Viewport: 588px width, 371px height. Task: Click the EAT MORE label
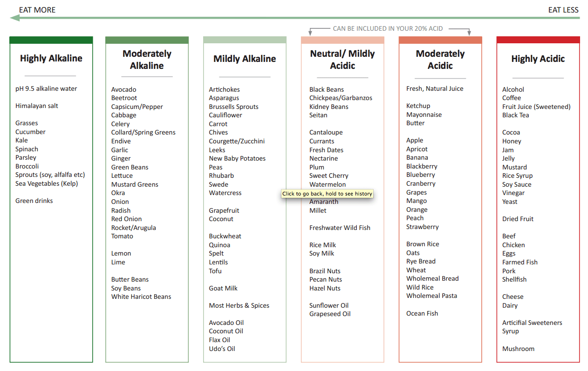pos(37,10)
